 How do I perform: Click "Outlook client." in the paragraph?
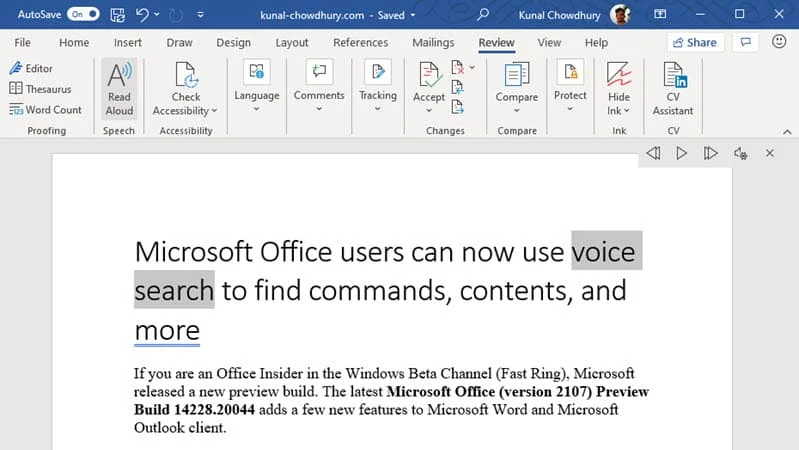(180, 428)
